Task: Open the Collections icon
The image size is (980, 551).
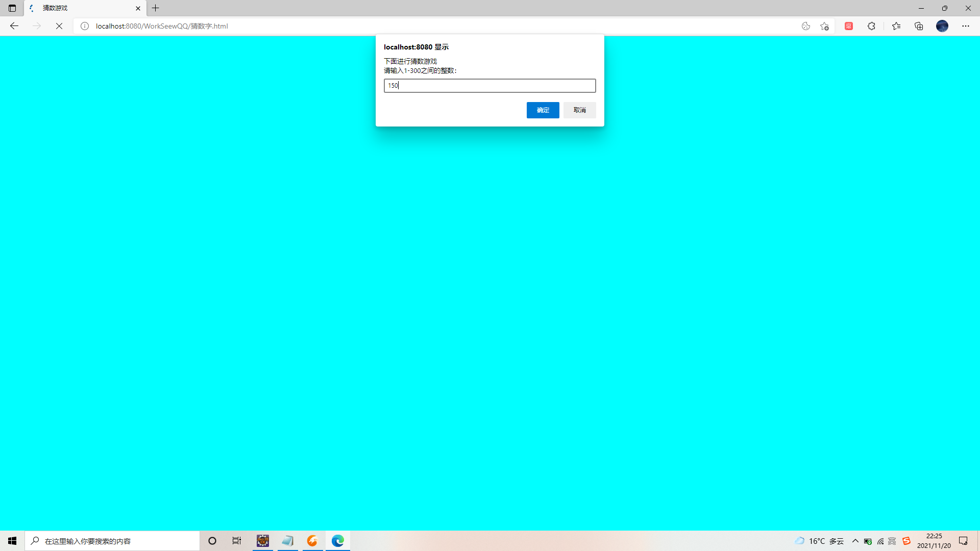Action: 919,26
